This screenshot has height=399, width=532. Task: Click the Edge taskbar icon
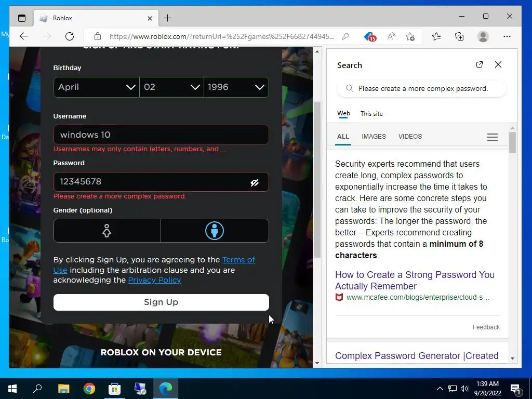166,389
